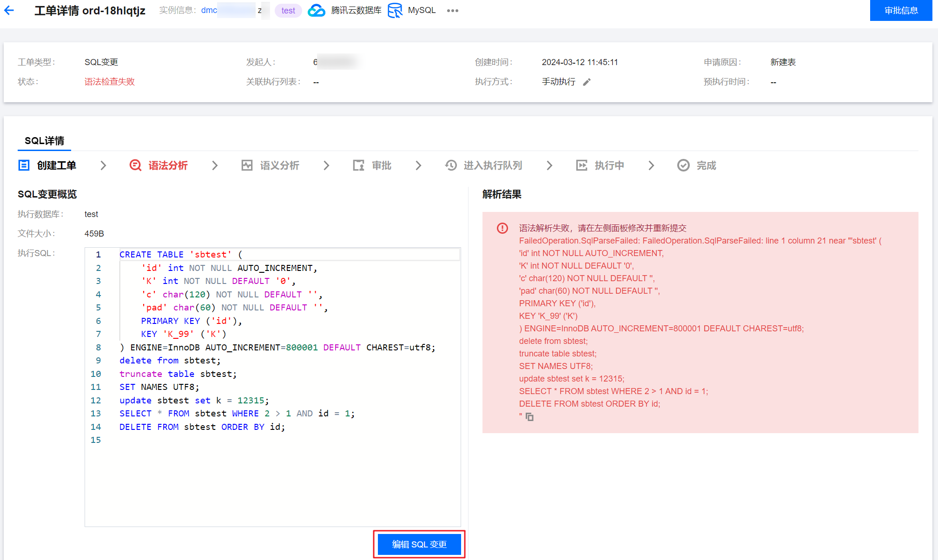
Task: Click the 'update sbtest set k = 12315' line
Action: tap(194, 401)
